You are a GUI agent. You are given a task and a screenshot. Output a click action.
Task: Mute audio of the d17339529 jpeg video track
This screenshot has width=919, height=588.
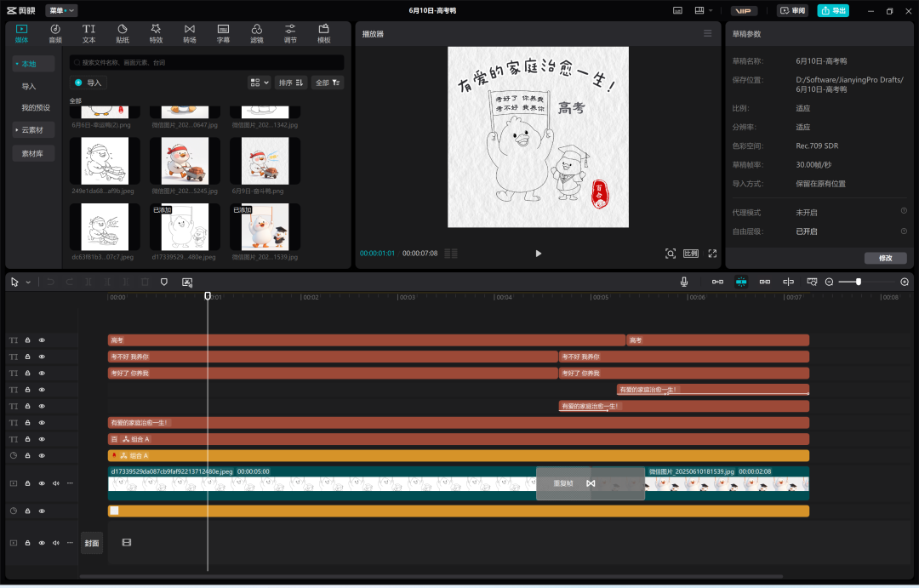coord(55,483)
